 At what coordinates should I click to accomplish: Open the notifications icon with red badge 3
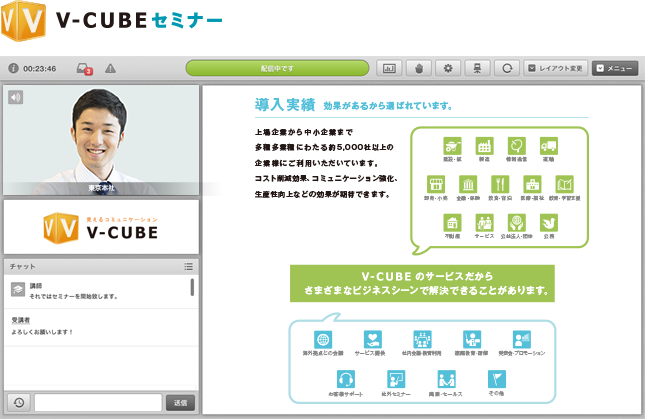84,69
